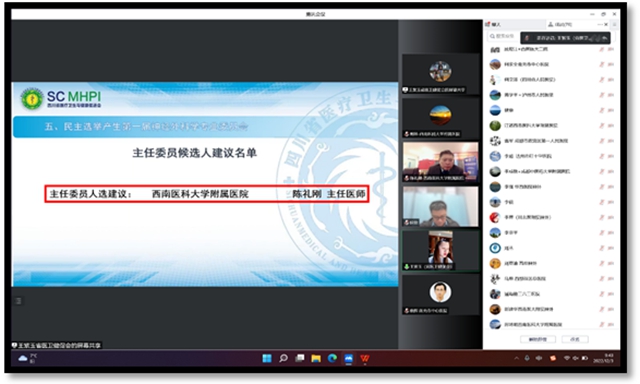
Task: Open the three-dot menu in members panel header
Action: pyautogui.click(x=600, y=24)
